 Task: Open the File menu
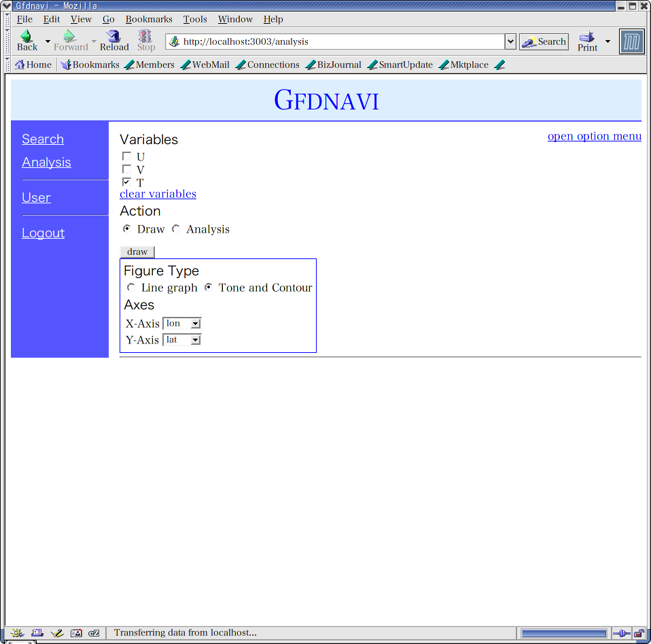tap(24, 19)
